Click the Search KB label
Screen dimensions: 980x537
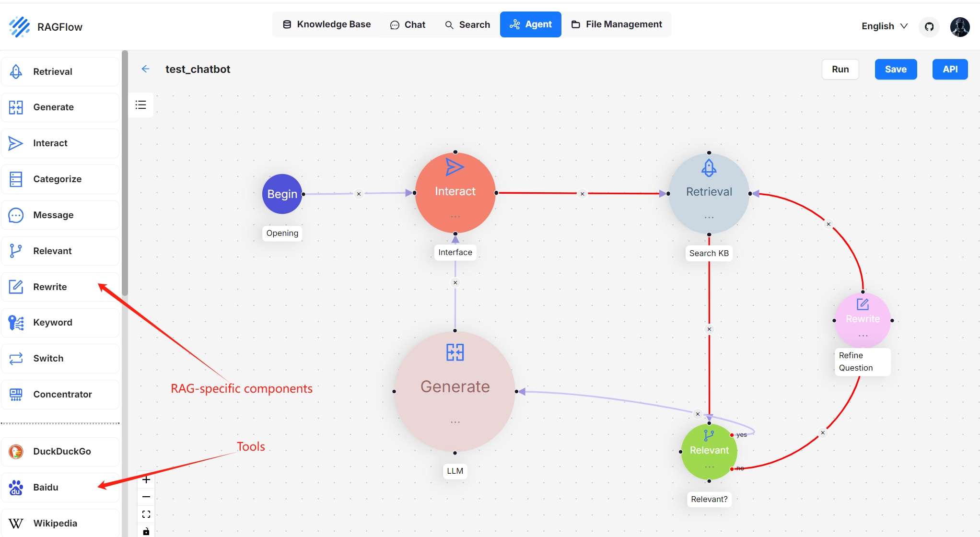(709, 253)
